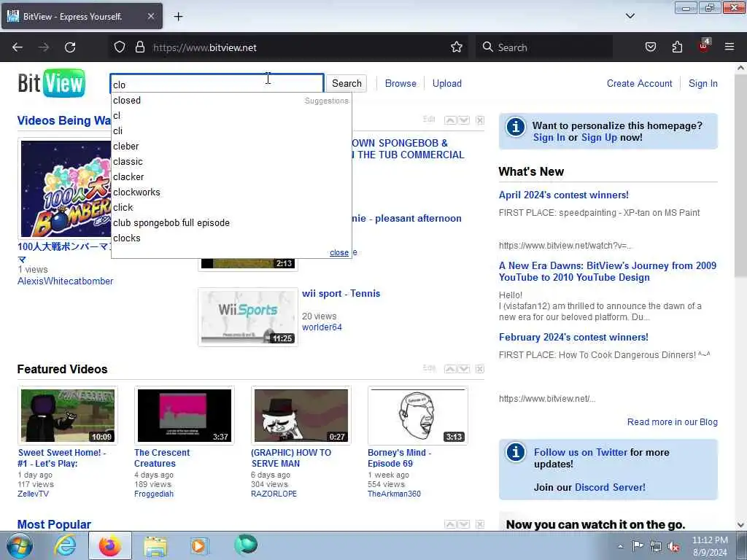Edit the Featured Videos section
Screen dimensions: 747x560
tap(429, 368)
